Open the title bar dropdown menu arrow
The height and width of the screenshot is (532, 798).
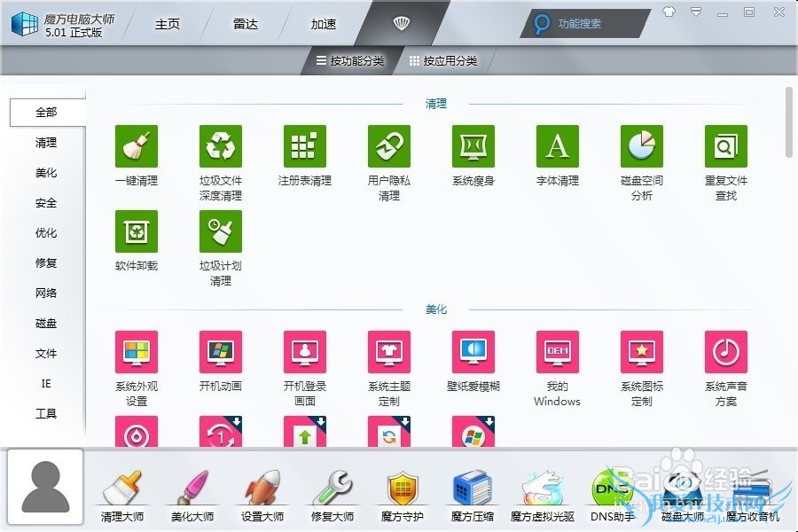click(696, 12)
